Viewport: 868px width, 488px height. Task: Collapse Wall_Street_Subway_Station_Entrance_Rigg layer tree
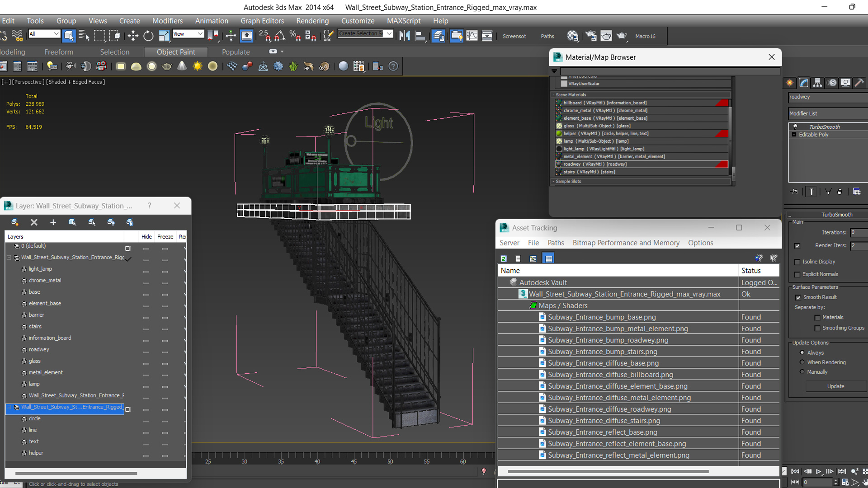coord(9,258)
